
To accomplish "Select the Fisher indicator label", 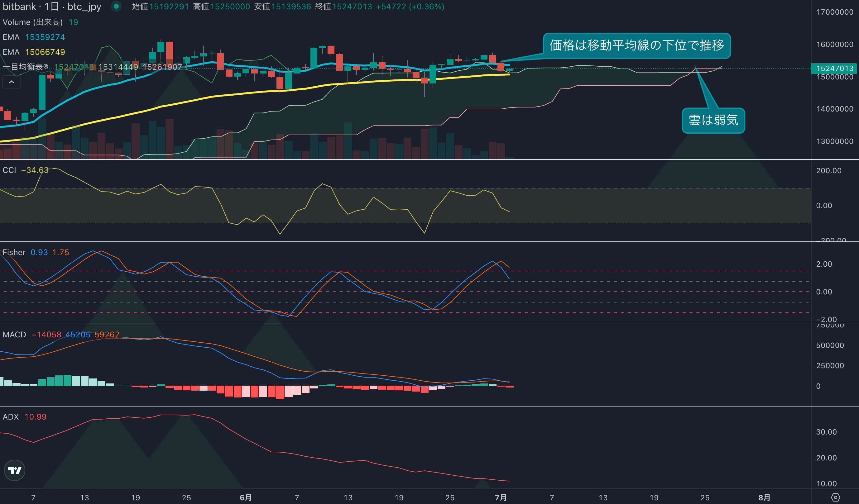I will [14, 252].
